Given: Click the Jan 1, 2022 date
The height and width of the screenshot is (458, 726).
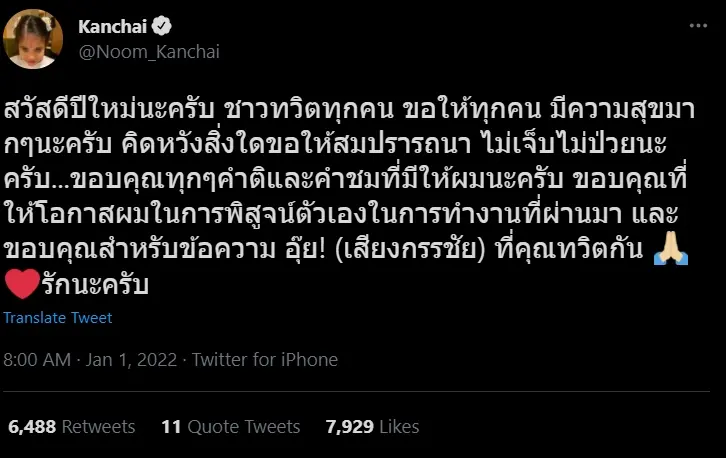Looking at the screenshot, I should [135, 360].
